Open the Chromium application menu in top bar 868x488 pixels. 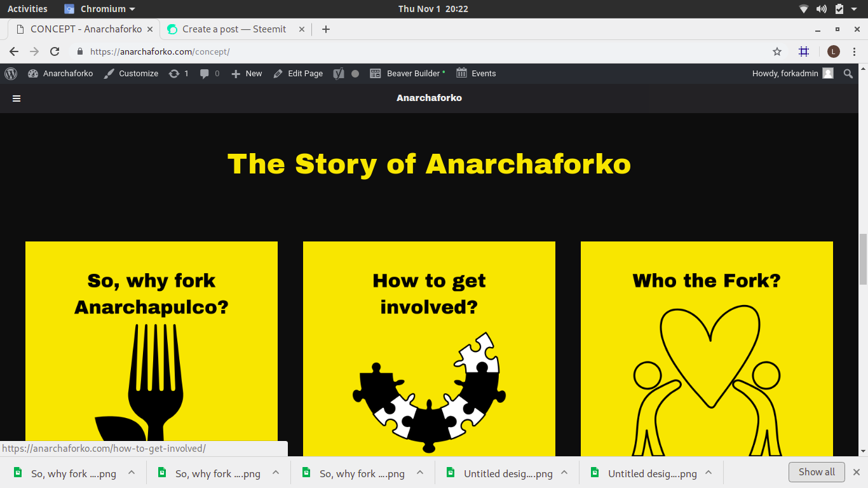[100, 9]
